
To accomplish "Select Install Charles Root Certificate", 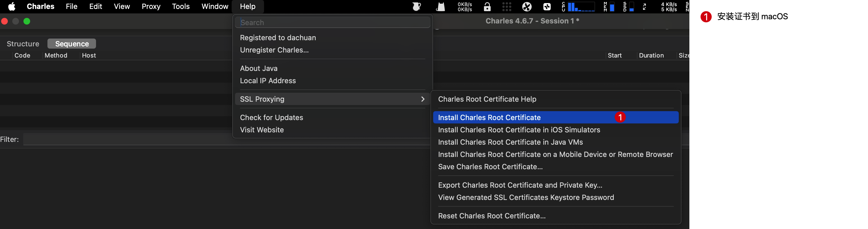I will (556, 117).
